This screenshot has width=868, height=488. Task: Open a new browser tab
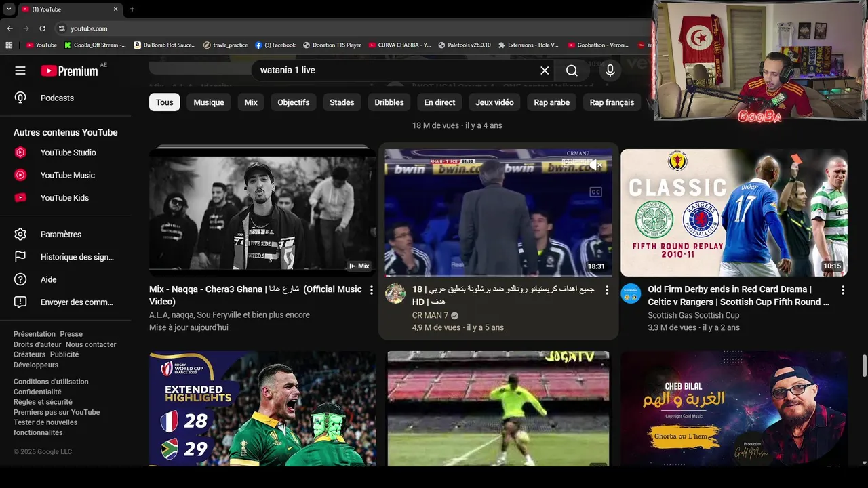pyautogui.click(x=132, y=9)
